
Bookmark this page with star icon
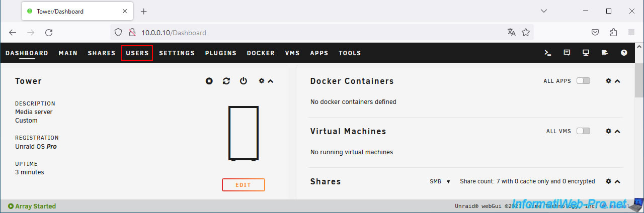pos(526,33)
